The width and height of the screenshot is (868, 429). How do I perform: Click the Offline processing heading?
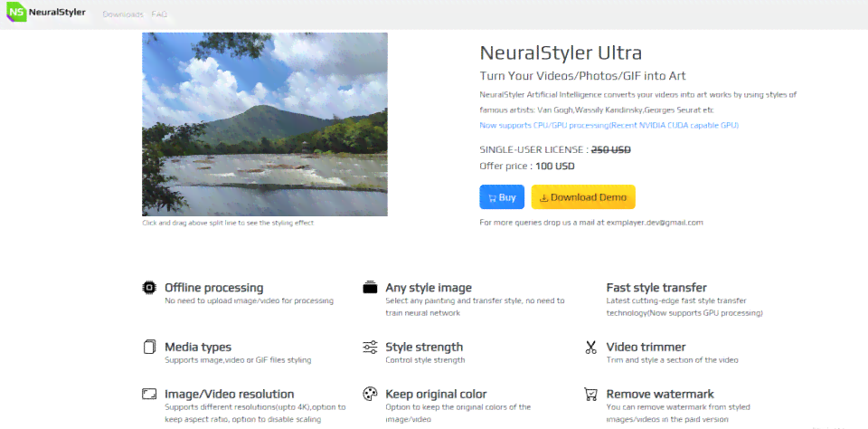[x=213, y=288]
